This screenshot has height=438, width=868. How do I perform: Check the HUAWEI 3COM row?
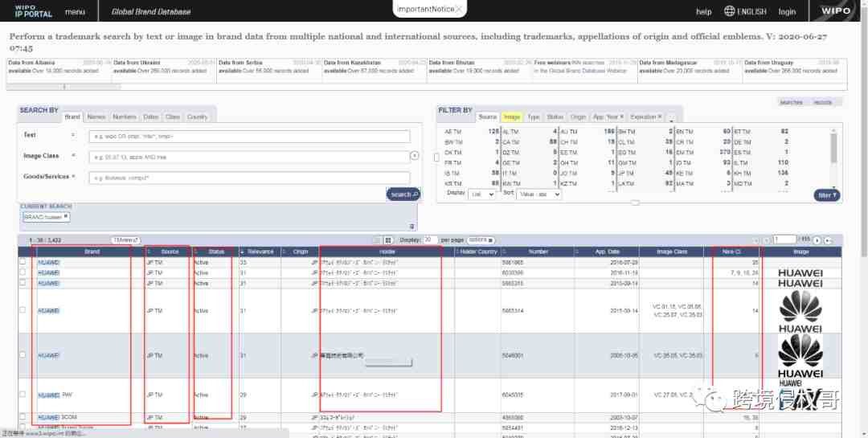23,416
